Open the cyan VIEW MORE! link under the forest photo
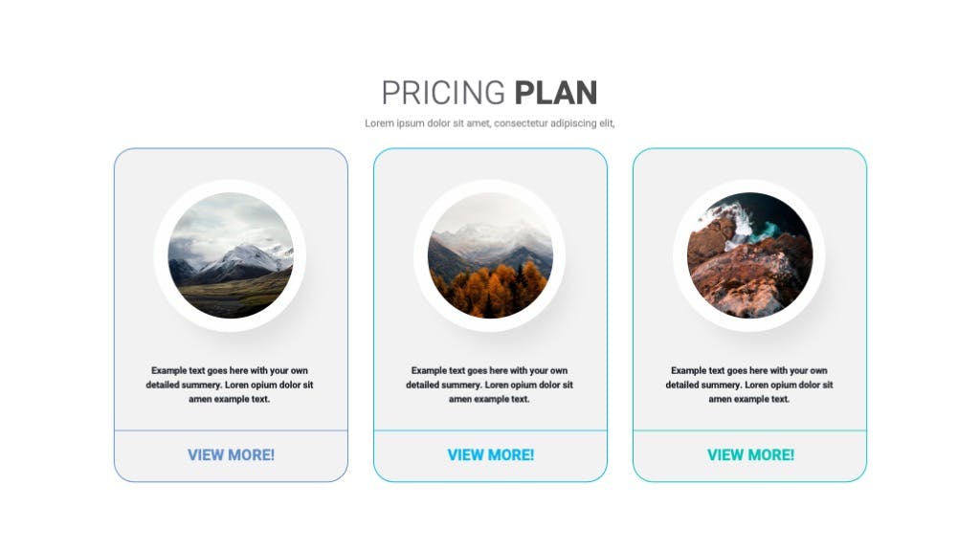 point(491,454)
